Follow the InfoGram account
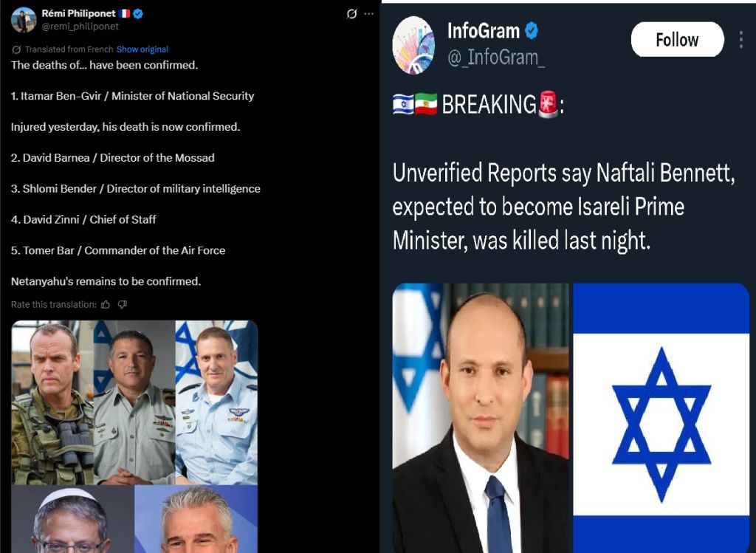756x553 pixels. (x=678, y=40)
